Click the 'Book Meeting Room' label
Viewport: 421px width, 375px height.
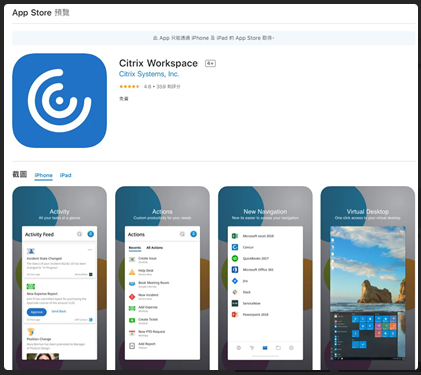(x=154, y=283)
